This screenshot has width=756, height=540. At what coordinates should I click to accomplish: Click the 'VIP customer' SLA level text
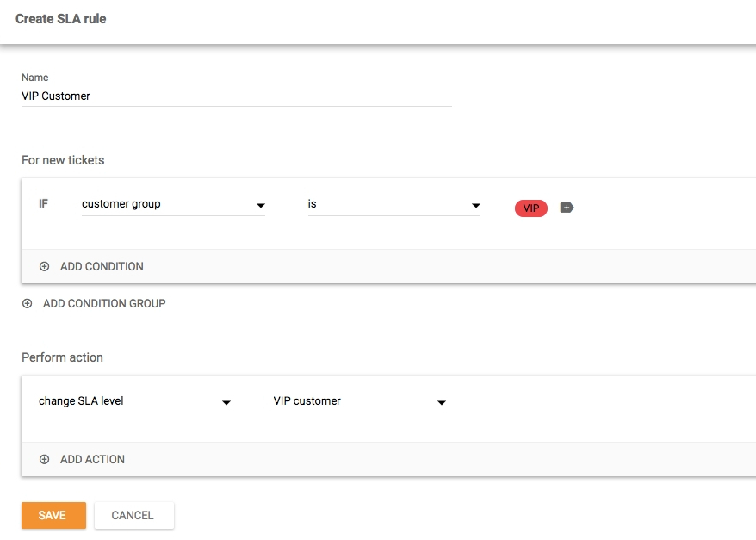pos(307,400)
